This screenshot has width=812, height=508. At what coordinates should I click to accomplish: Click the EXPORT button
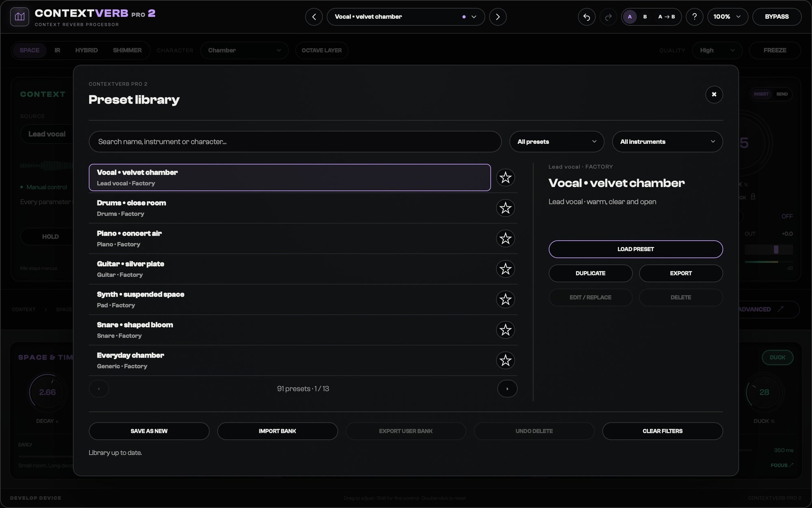point(681,274)
